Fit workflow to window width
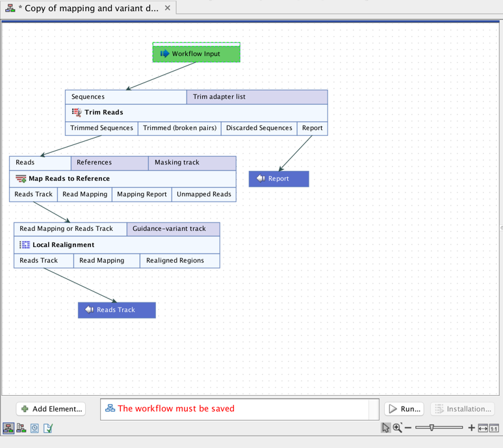Viewport: 503px width, 448px height. pos(483,428)
